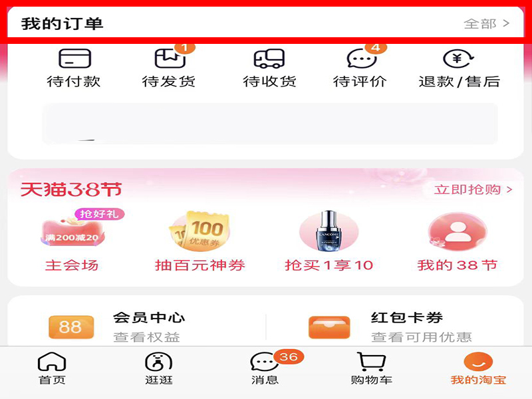This screenshot has width=532, height=399.
Task: Tap the 待评价 review bubble icon
Action: [x=362, y=59]
